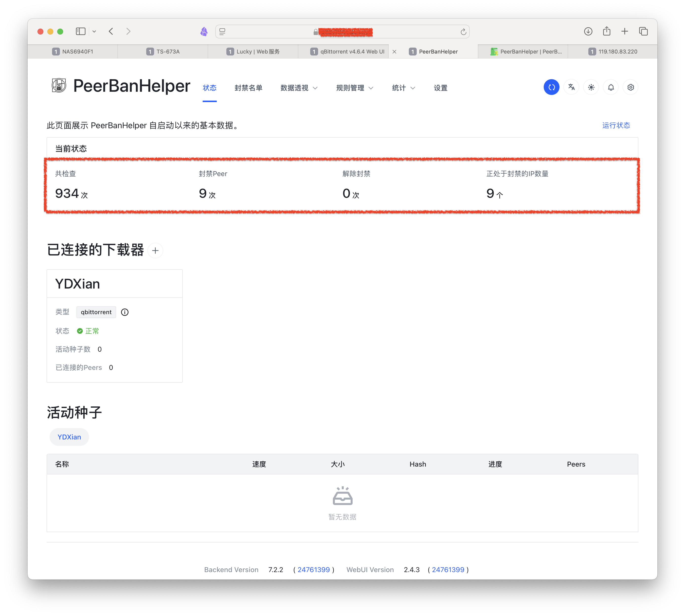This screenshot has width=685, height=616.
Task: Click the Hash column header
Action: 418,464
